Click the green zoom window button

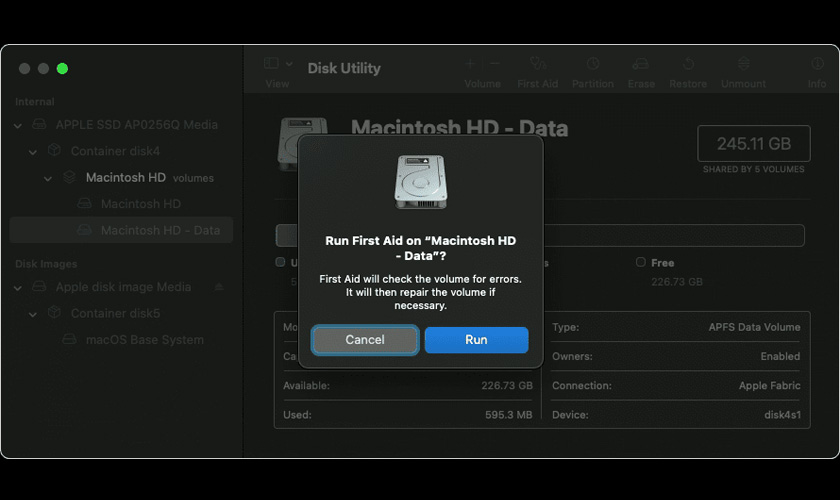coord(62,69)
